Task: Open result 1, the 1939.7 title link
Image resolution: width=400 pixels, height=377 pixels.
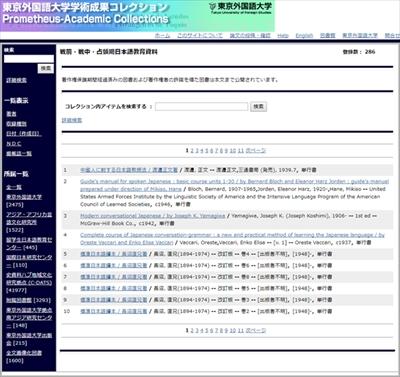Action: [129, 170]
